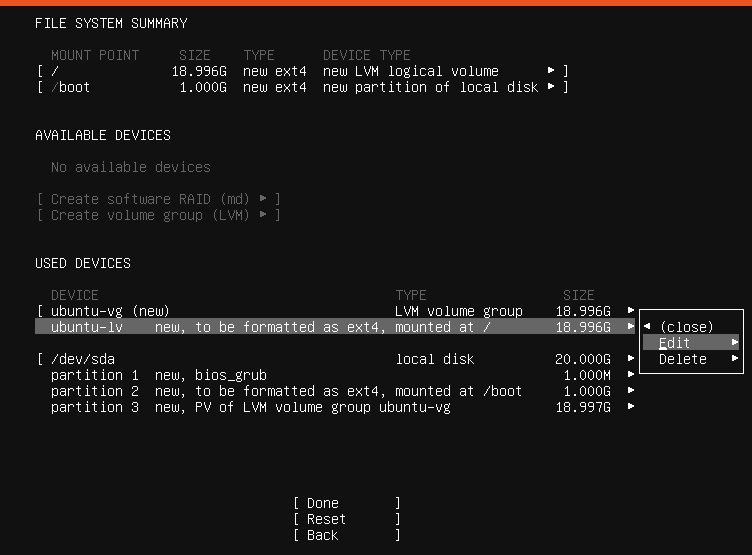Screen dimensions: 752x555
Task: Click the Done button
Action: point(347,503)
